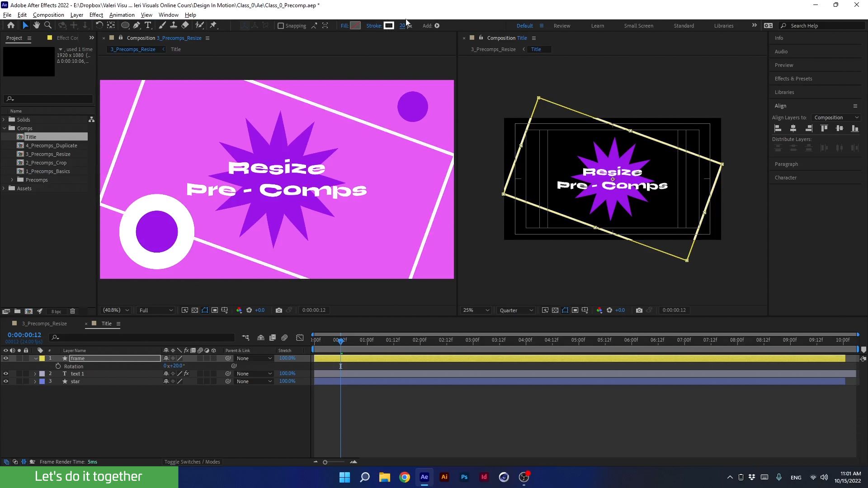Screen dimensions: 868x488
Task: Click Toggle Switches / Modes
Action: tap(192, 462)
